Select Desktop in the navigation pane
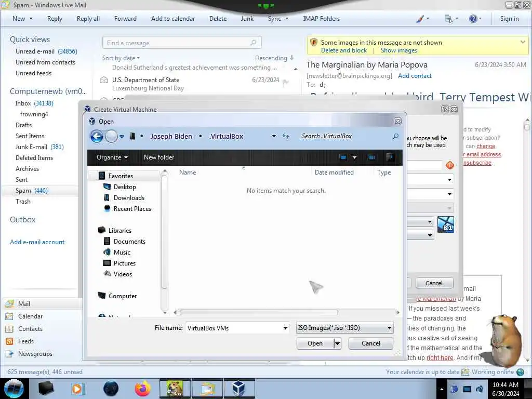 point(125,187)
